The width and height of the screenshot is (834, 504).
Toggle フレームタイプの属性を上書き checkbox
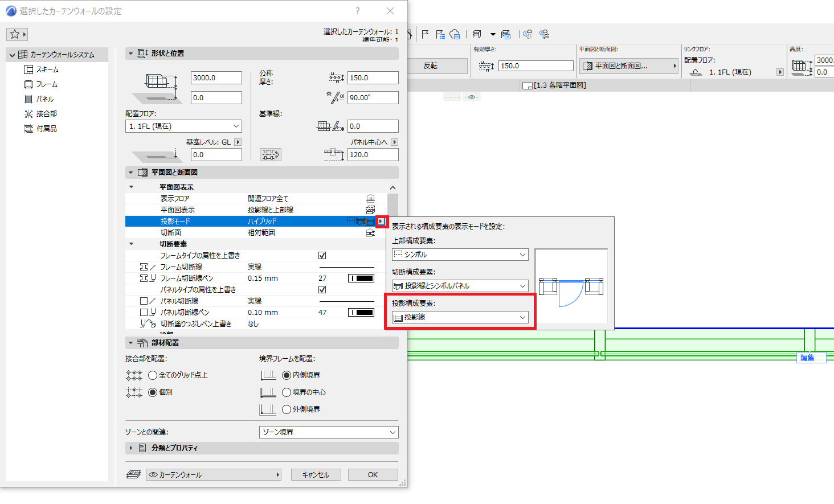coord(322,256)
